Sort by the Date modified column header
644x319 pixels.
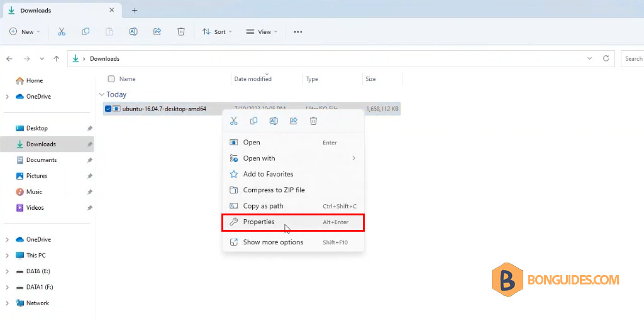[x=253, y=78]
